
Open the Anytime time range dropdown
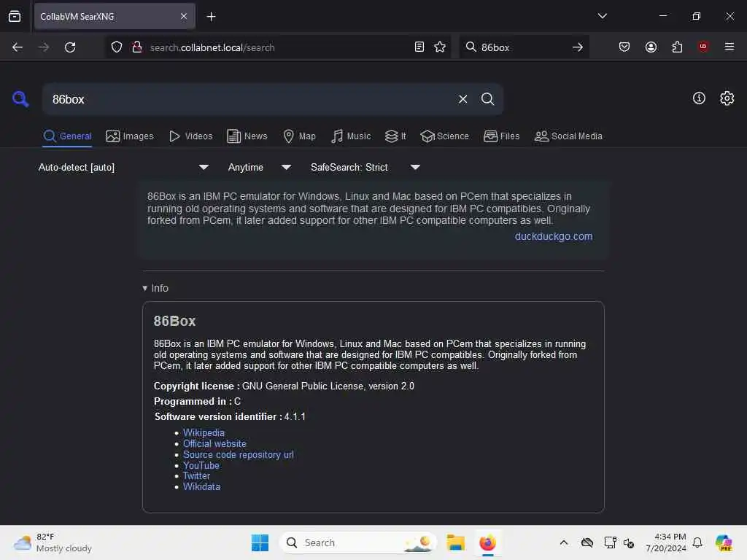(x=260, y=167)
